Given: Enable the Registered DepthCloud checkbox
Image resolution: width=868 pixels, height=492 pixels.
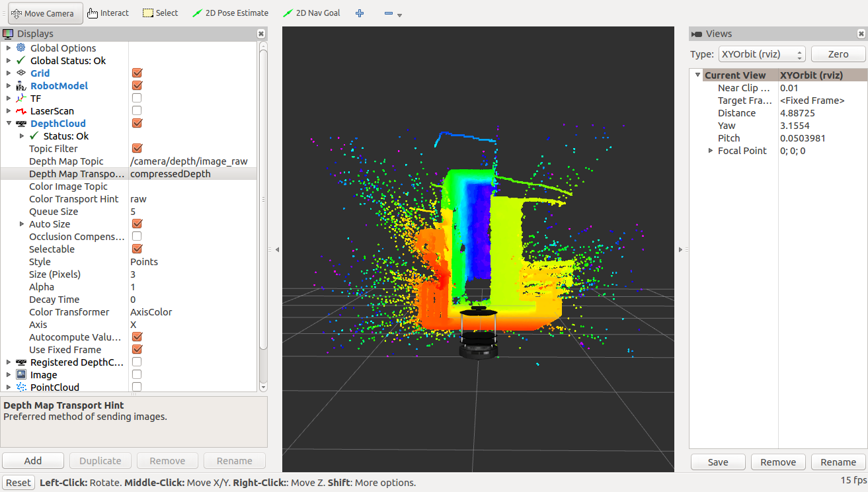Looking at the screenshot, I should point(137,362).
